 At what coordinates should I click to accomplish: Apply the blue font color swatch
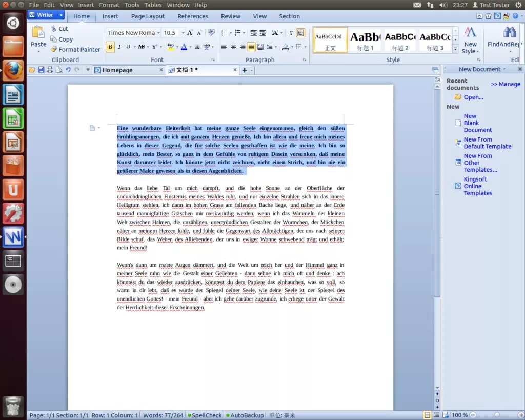[184, 47]
